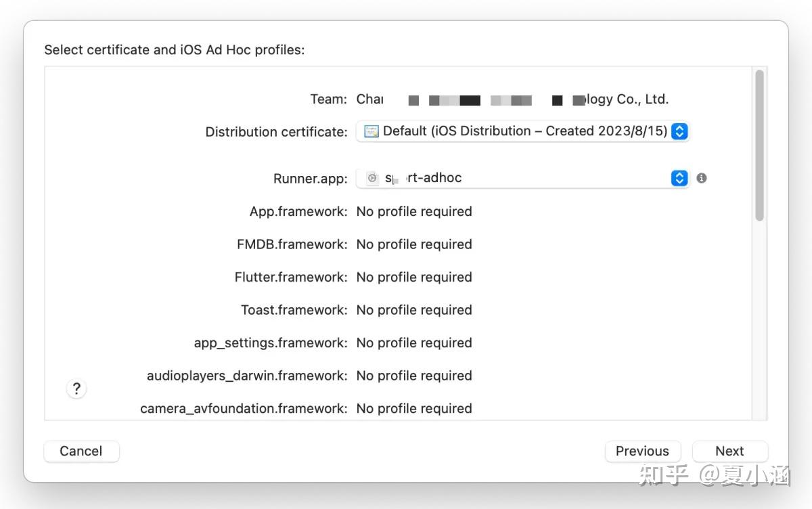Click the info icon beside Runner.app profile

pos(702,178)
